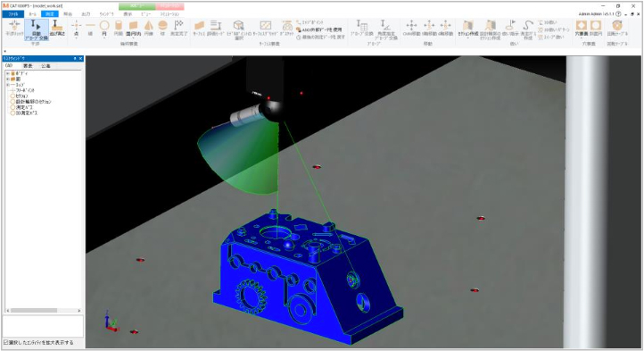Open the ファイル menu tab

coord(13,14)
